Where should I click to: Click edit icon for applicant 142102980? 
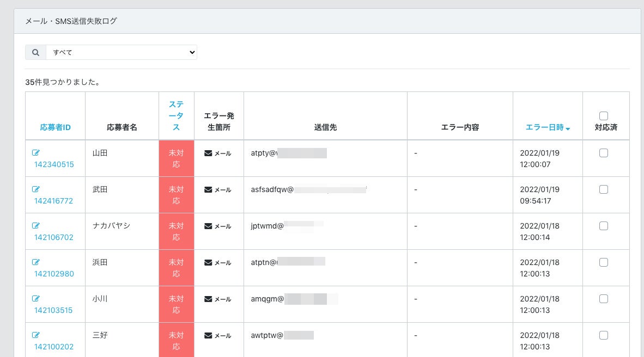pos(36,262)
